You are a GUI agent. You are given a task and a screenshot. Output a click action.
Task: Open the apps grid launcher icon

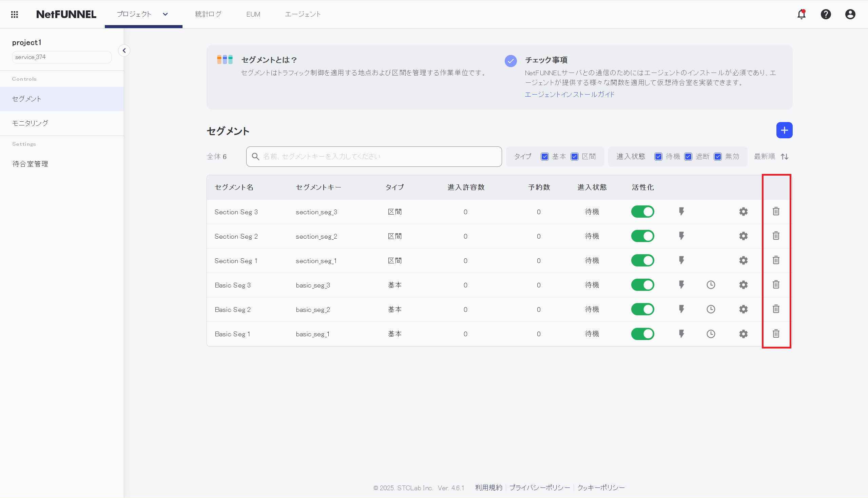(14, 14)
